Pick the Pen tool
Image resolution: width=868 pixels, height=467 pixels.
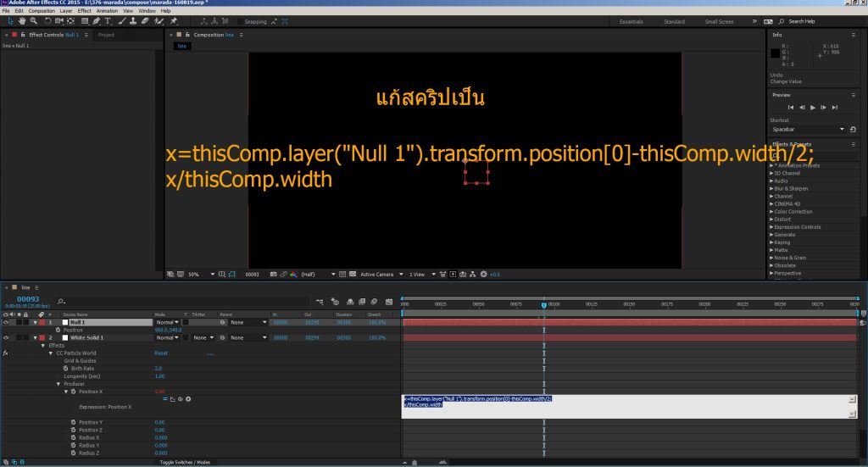click(95, 21)
